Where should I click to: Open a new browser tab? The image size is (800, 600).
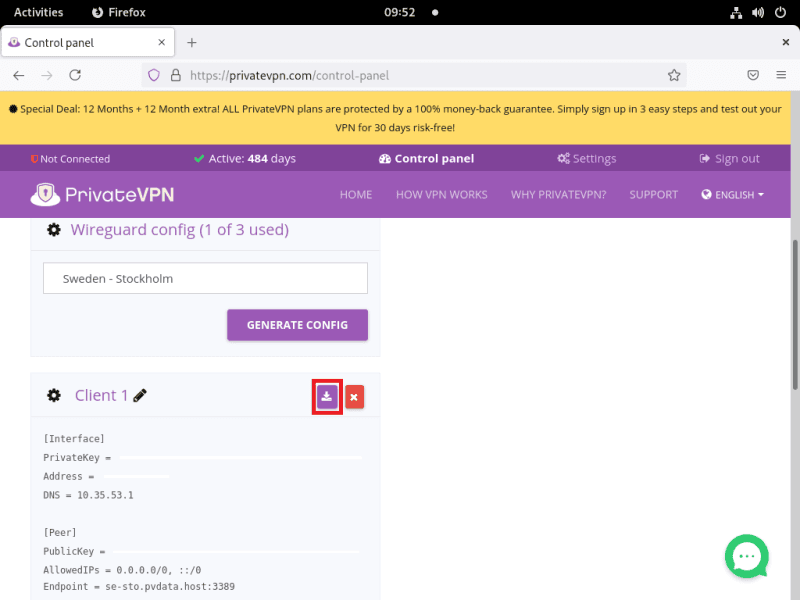192,42
